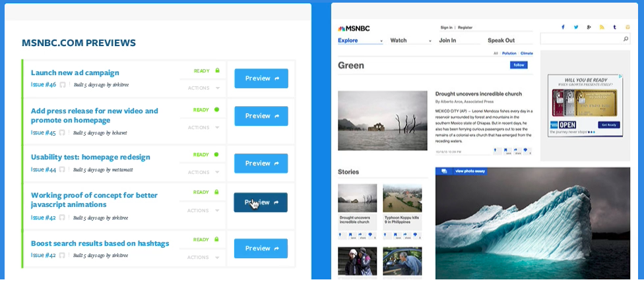Open GitHub icon next to Issue #46

click(63, 85)
